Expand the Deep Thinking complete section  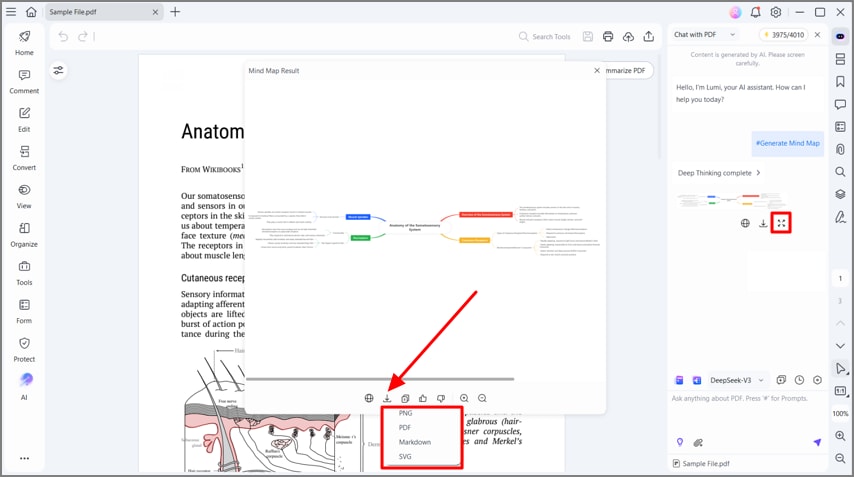[x=718, y=173]
